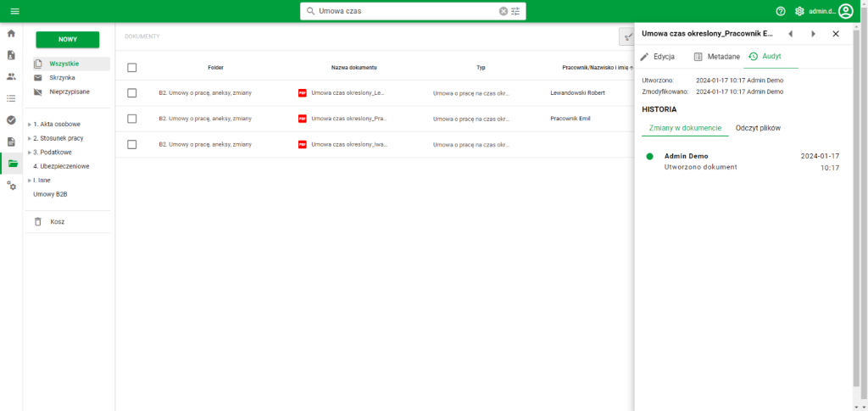Open the Odczyt plików history tab
The image size is (868, 411).
758,128
